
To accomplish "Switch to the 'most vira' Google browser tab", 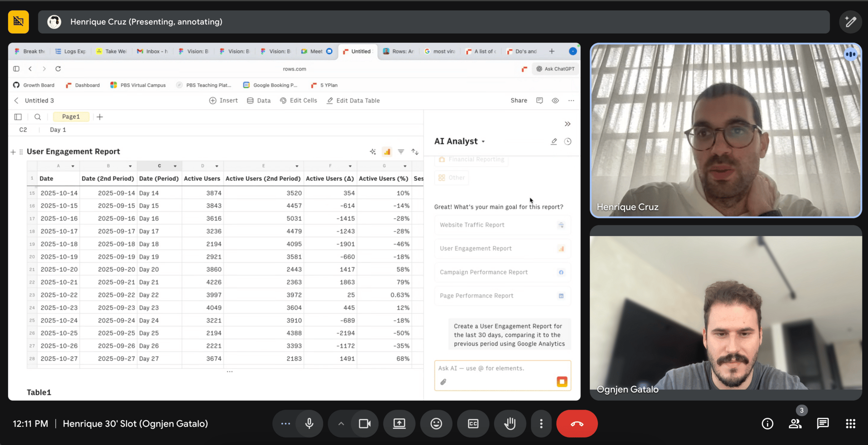I will 440,52.
